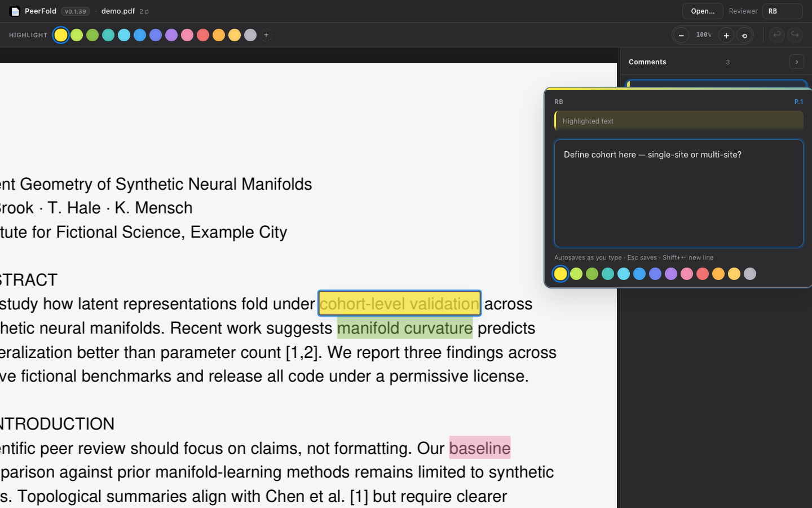Click the P.1 page link in comment
Screen dimensions: 812x508
pos(798,102)
